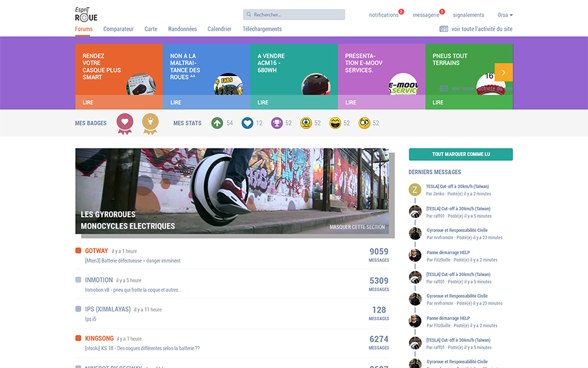Open the IPS (XIMALAYAS) forum
This screenshot has height=368, width=588.
108,309
